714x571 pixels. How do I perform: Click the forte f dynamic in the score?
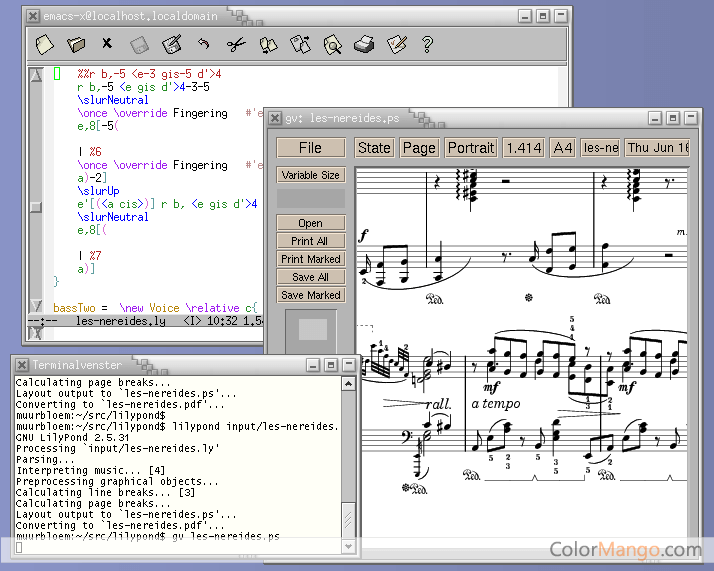[363, 236]
